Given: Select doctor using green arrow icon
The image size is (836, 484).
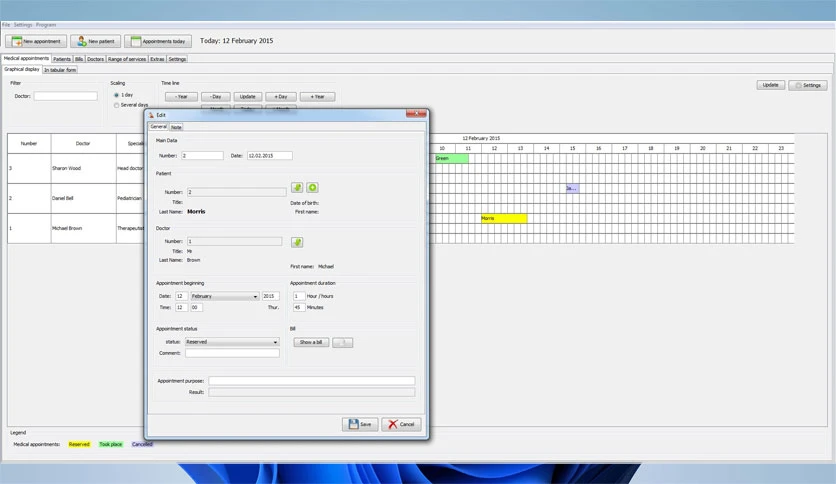Looking at the screenshot, I should coord(297,242).
